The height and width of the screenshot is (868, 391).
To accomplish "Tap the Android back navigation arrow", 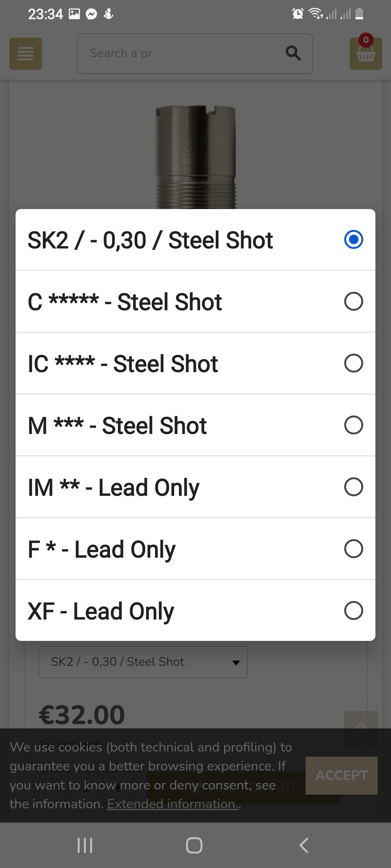I will (x=304, y=845).
